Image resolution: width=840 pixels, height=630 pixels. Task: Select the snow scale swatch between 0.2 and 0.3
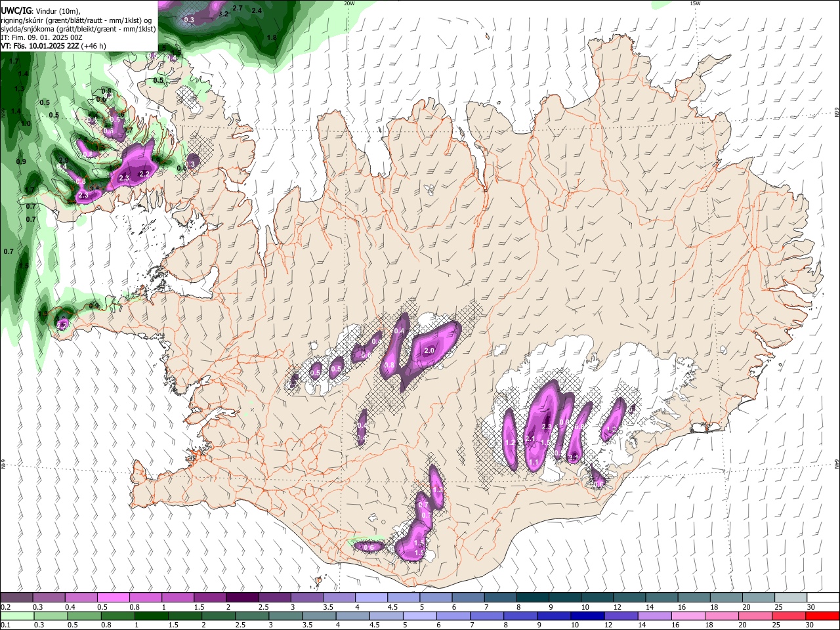point(16,597)
